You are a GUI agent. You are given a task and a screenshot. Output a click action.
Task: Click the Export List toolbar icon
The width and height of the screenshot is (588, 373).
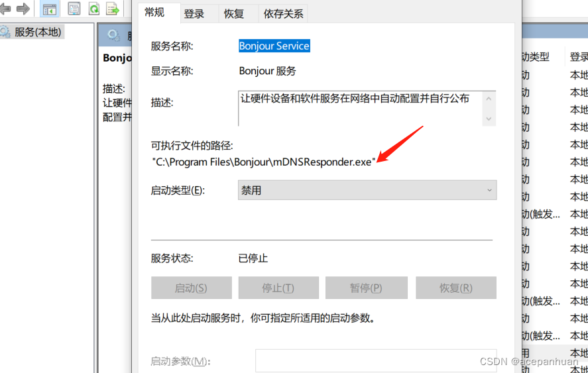113,8
